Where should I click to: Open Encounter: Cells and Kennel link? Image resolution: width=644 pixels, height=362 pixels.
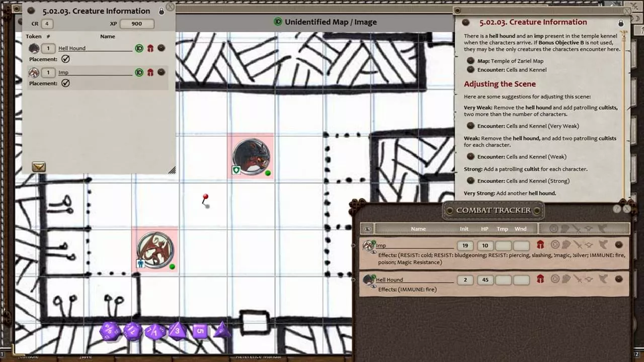[x=470, y=69]
